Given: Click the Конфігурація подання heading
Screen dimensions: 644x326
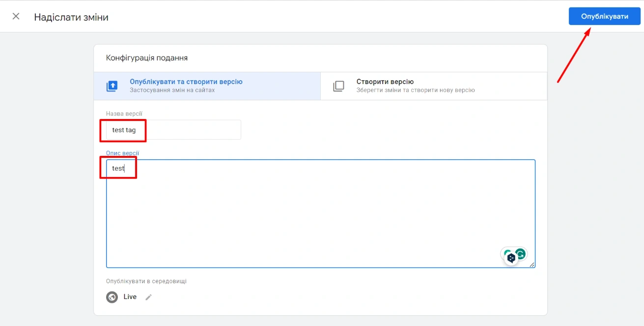Looking at the screenshot, I should [x=146, y=58].
